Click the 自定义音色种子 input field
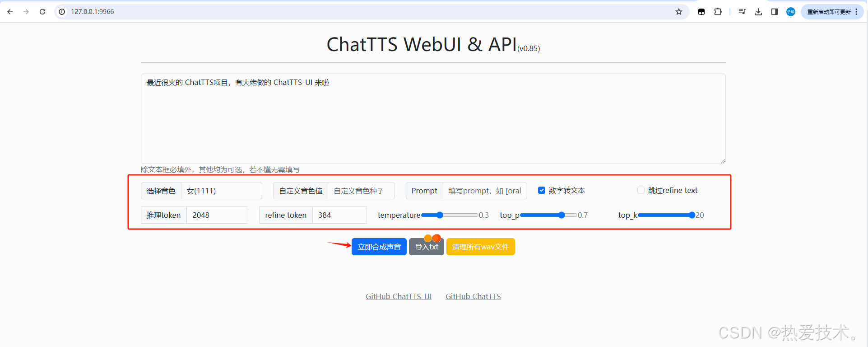Image resolution: width=868 pixels, height=347 pixels. [x=361, y=191]
